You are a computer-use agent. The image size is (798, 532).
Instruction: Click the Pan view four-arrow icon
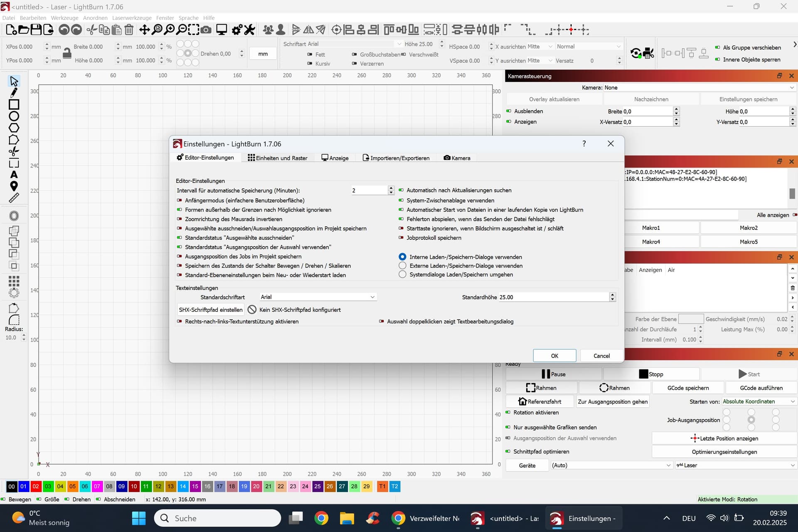[x=144, y=30]
